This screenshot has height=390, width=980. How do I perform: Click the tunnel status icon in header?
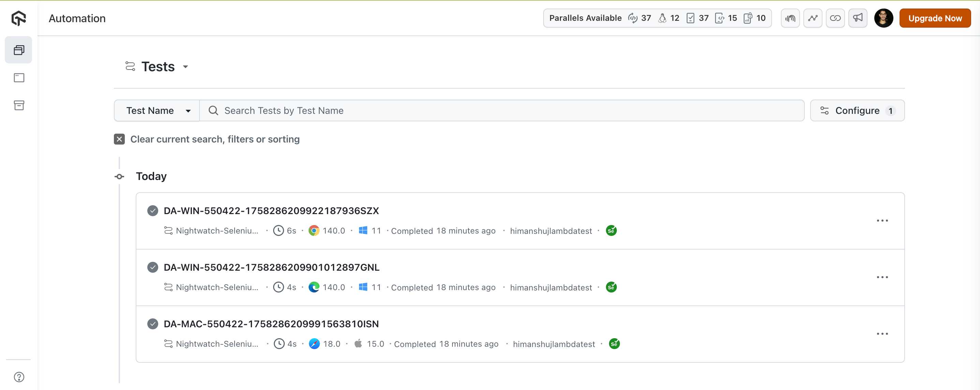[790, 18]
